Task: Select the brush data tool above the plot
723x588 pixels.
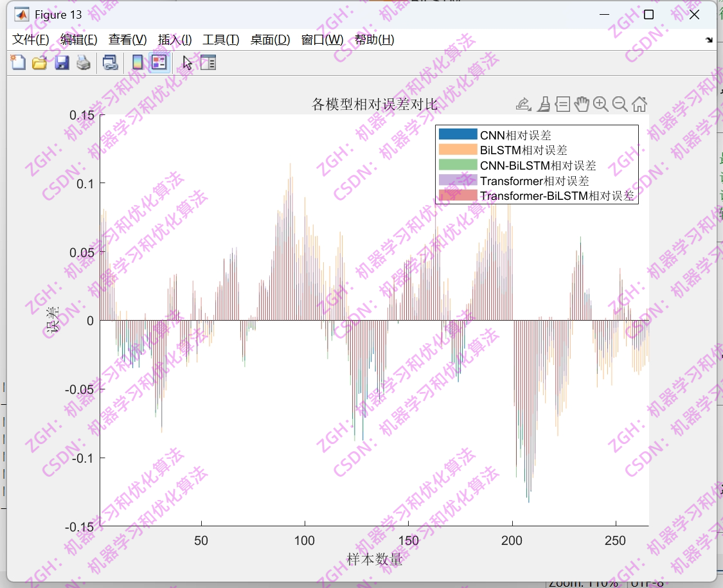Action: (543, 104)
